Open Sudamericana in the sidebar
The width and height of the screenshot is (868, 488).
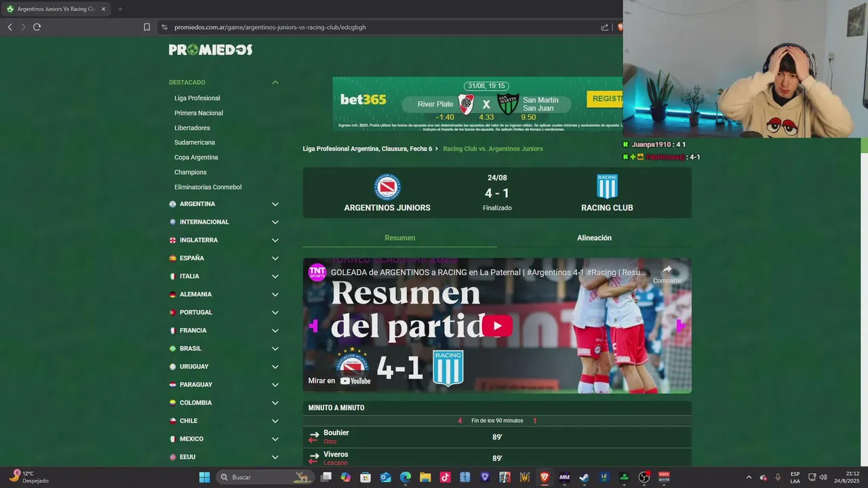tap(195, 142)
